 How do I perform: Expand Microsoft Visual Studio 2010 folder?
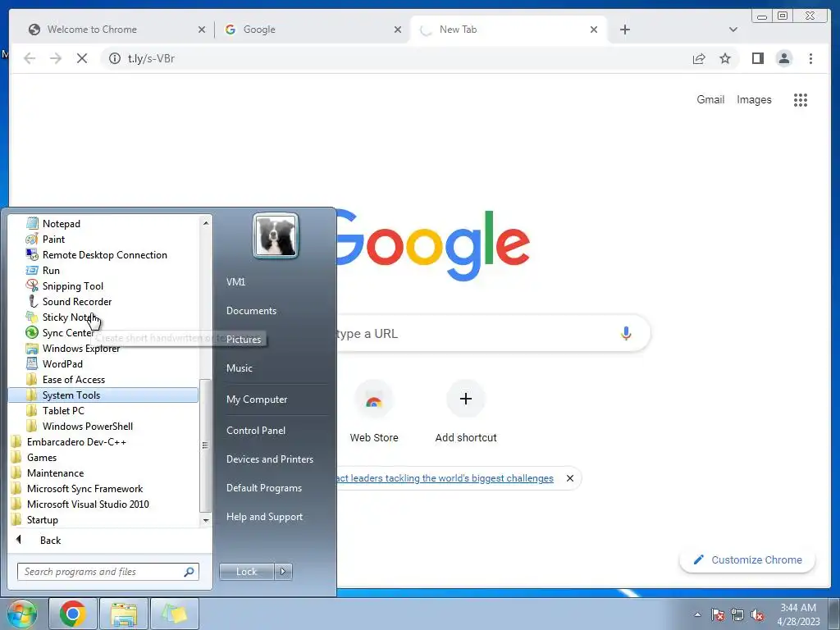tap(88, 504)
